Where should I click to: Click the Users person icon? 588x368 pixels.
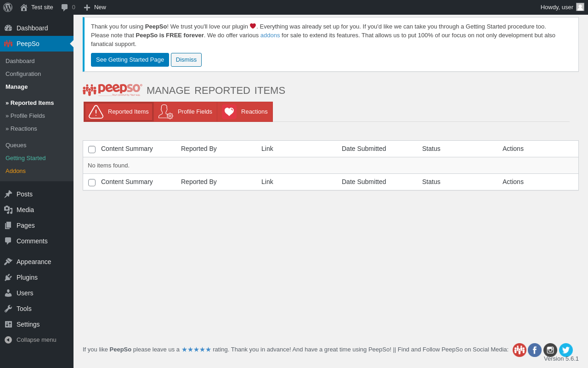[x=8, y=293]
